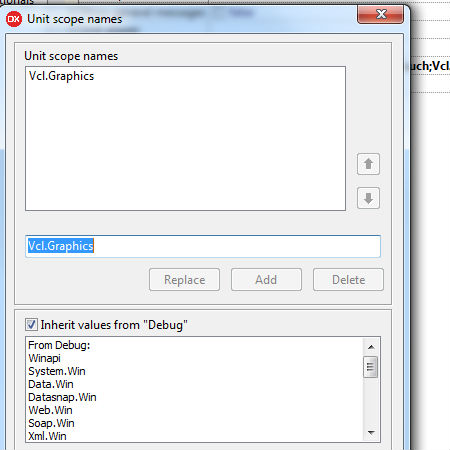The height and width of the screenshot is (450, 450).
Task: Click the Delete button
Action: 348,280
